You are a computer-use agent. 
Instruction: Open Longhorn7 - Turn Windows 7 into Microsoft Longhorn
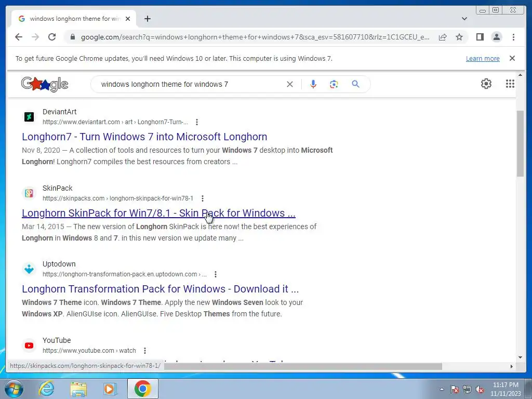tap(144, 137)
